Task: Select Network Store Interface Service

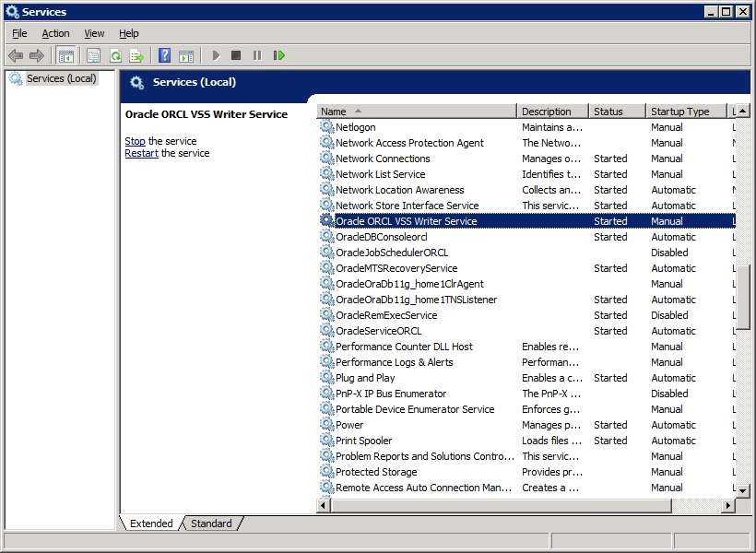Action: point(526,206)
